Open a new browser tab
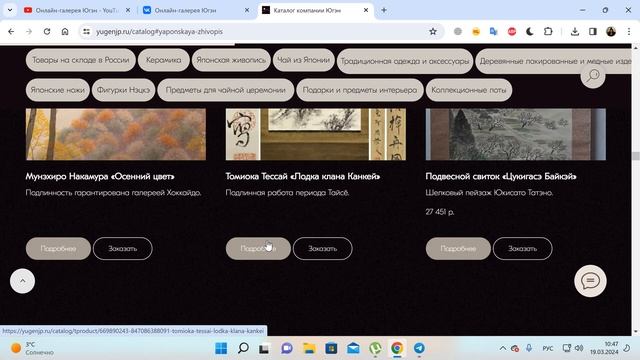Viewport: 640px width, 360px height. click(384, 10)
